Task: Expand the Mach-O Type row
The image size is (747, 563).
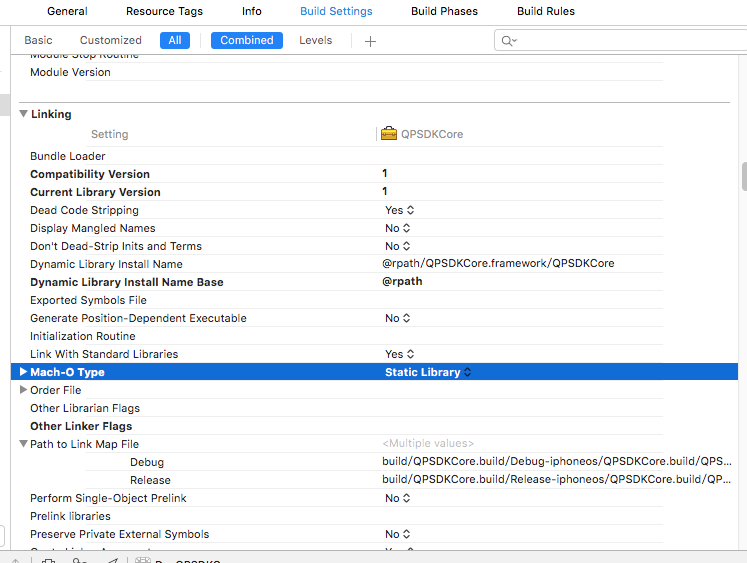Action: point(23,372)
